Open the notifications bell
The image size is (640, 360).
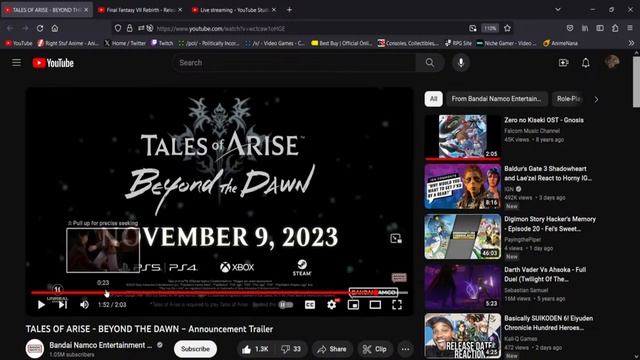click(x=586, y=62)
